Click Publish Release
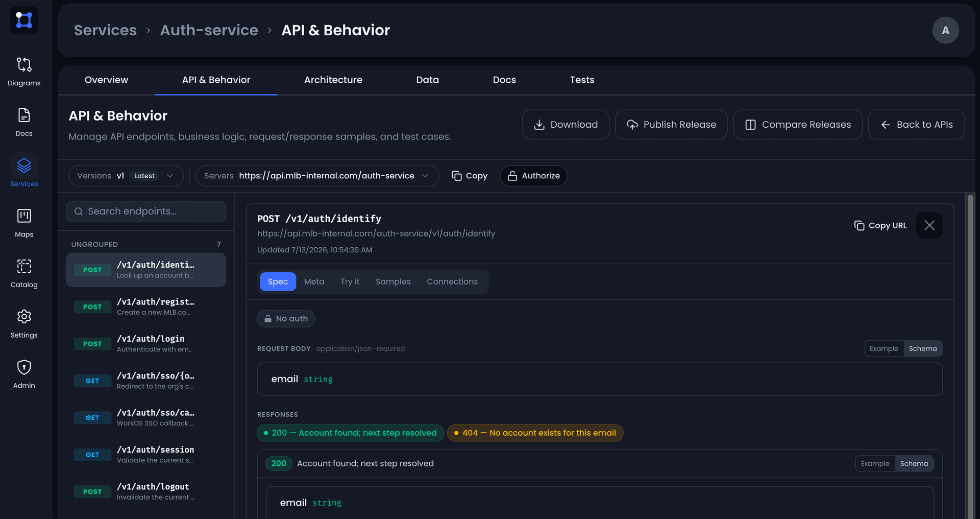This screenshot has height=519, width=980. [671, 125]
